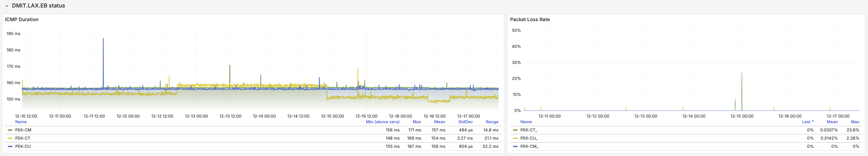868x156 pixels.
Task: Sort ICMP legend by Range column
Action: click(x=492, y=122)
